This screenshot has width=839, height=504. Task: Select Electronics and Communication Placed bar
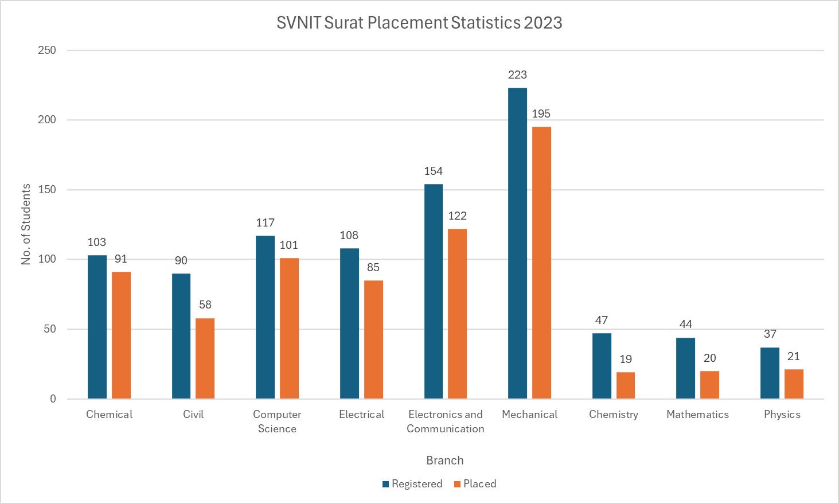[x=457, y=314]
